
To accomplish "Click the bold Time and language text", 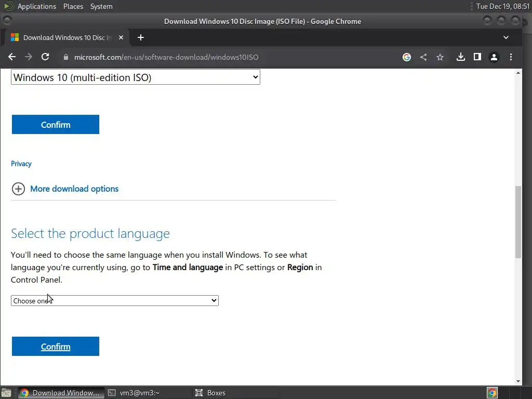I will [188, 268].
